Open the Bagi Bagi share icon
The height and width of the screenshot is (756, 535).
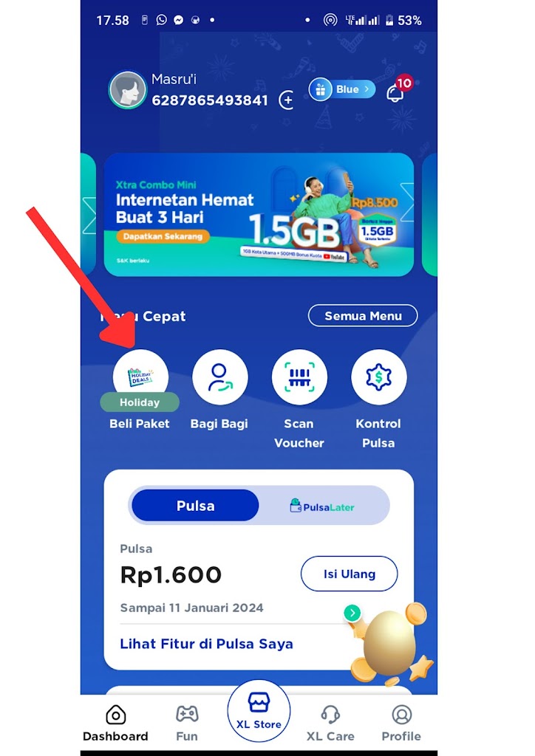point(220,377)
